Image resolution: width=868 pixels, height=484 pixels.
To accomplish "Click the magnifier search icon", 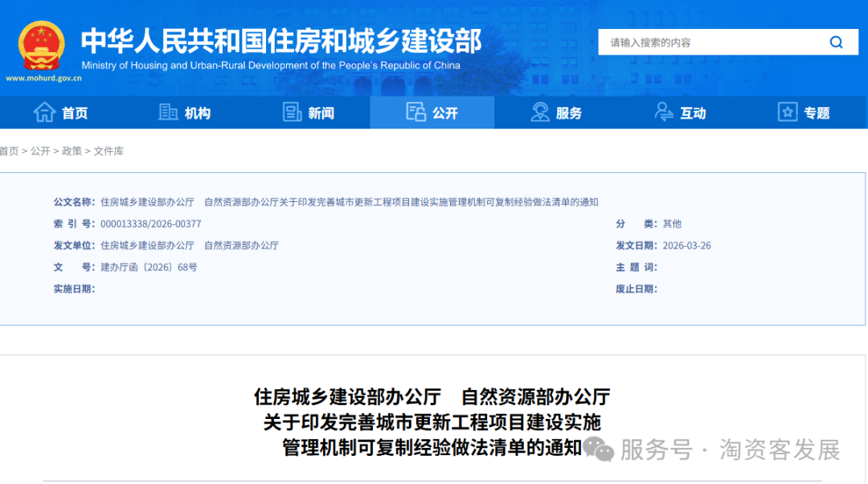I will click(x=837, y=43).
